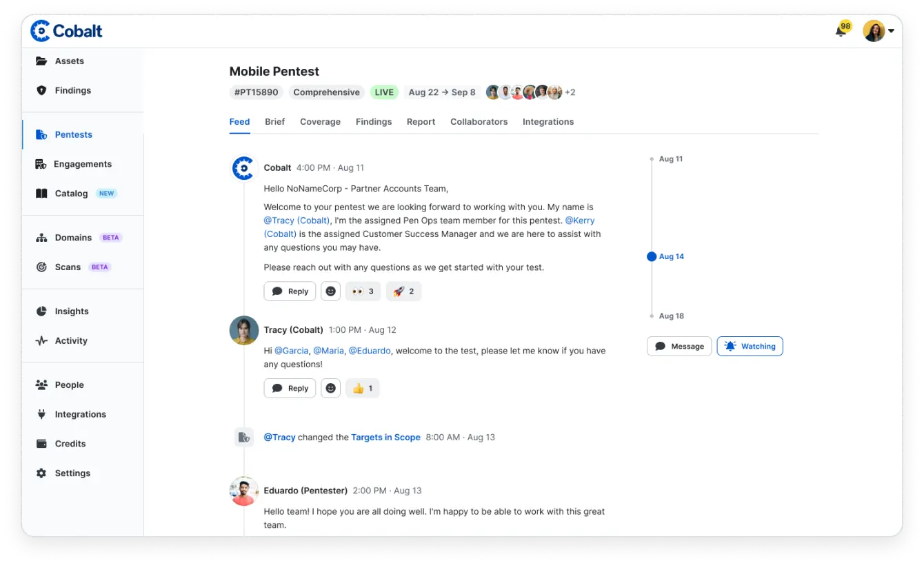Add emoji reaction to Cobalt's message
The height and width of the screenshot is (565, 924).
331,291
